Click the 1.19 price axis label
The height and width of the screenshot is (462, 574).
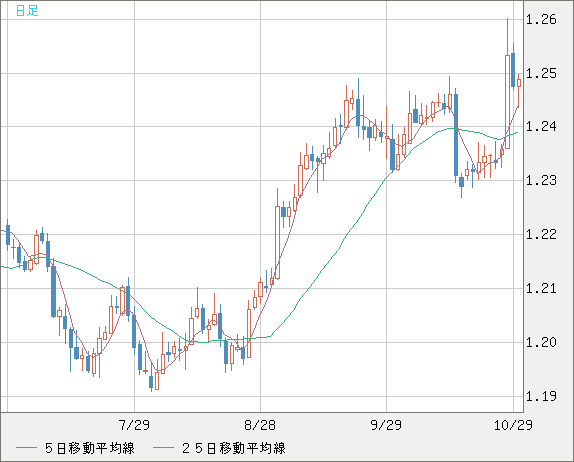541,396
